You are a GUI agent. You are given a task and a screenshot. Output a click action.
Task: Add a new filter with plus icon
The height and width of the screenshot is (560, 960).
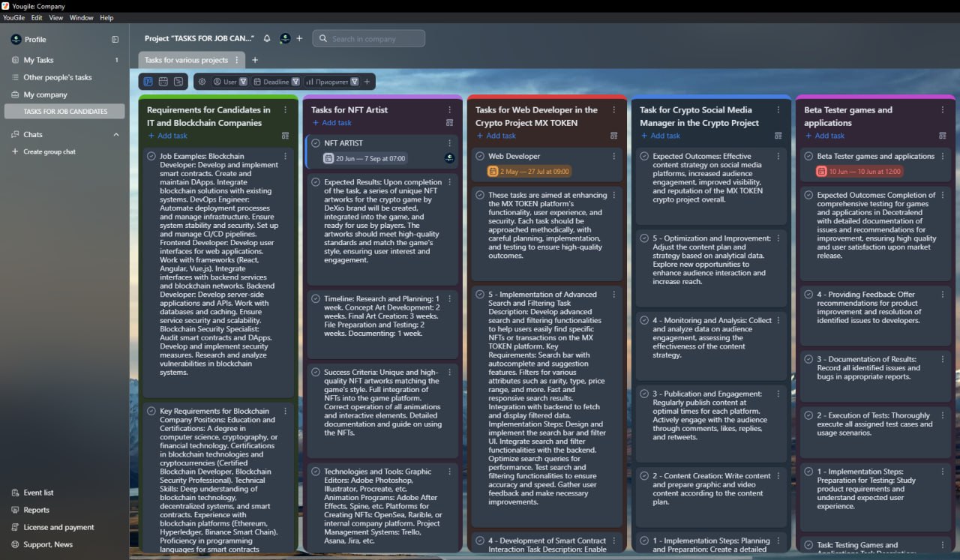[x=367, y=82]
